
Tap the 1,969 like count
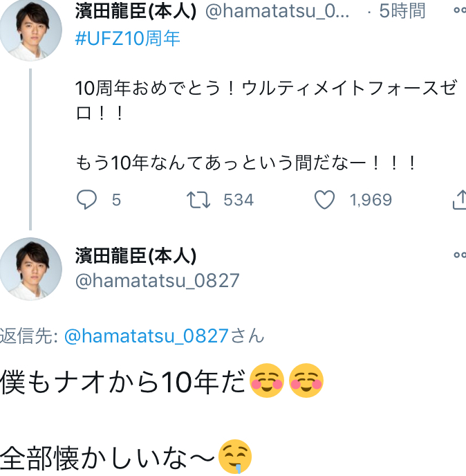click(371, 200)
